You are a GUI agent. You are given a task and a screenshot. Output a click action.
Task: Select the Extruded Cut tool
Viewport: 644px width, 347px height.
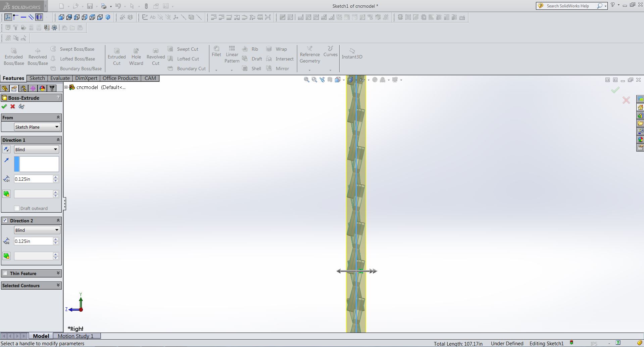click(x=116, y=56)
